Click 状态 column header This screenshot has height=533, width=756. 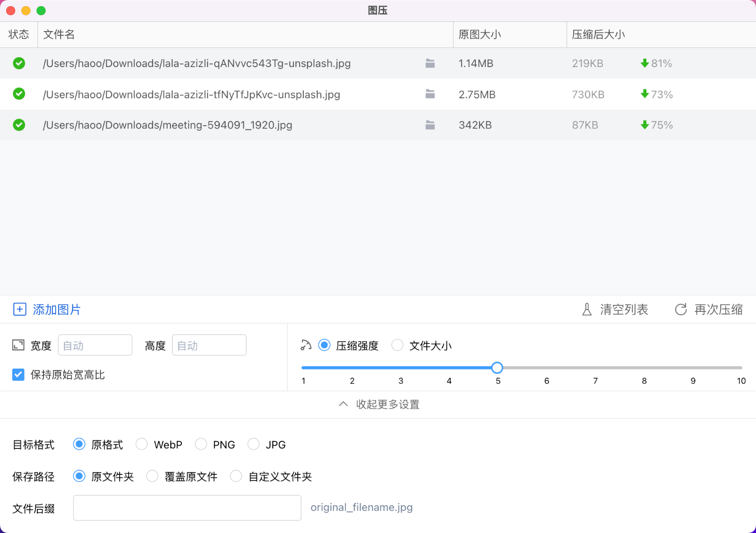pos(19,34)
